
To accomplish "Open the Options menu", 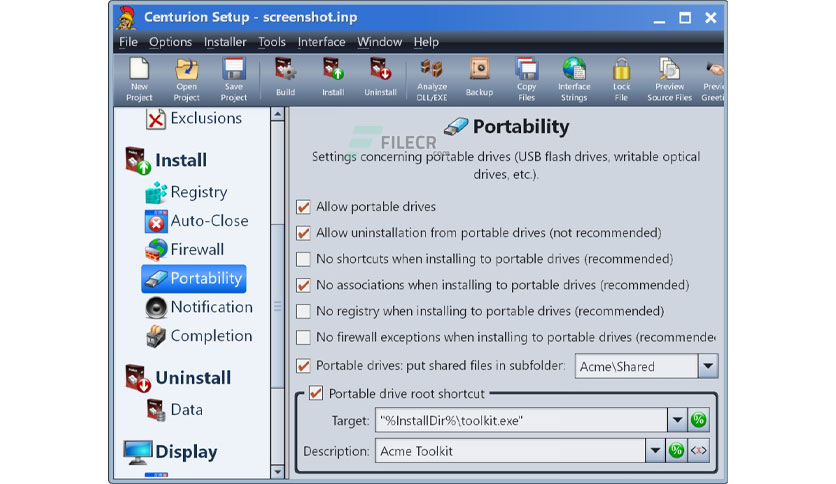I will 170,42.
